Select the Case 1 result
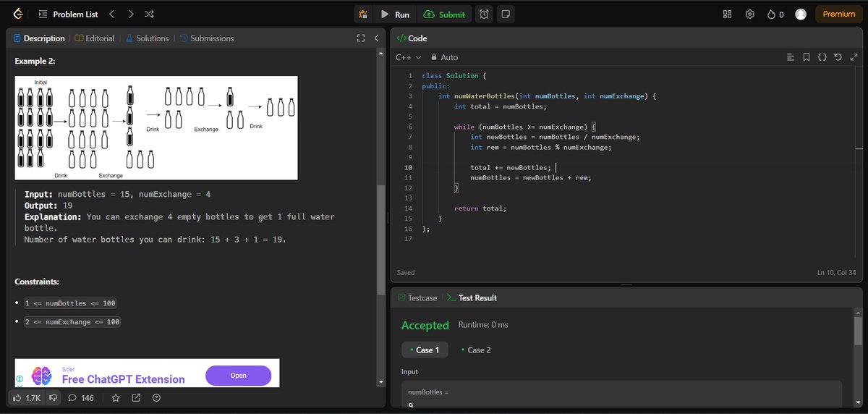This screenshot has width=868, height=414. [x=425, y=350]
